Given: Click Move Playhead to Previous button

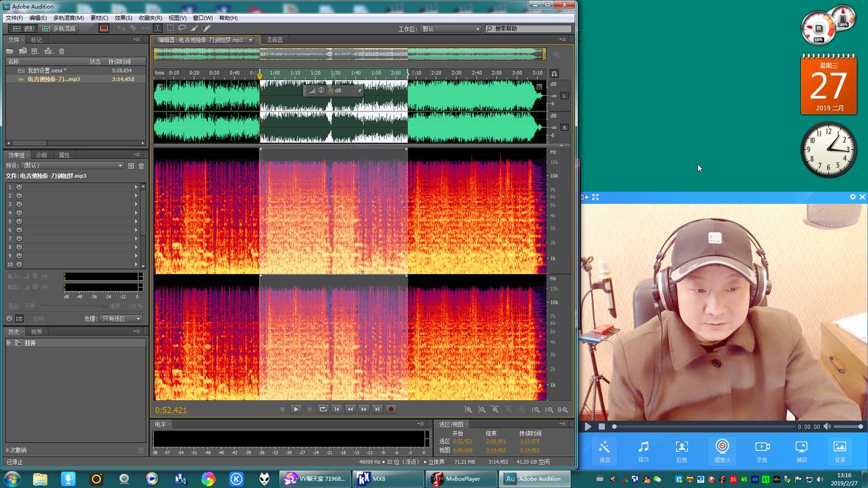Looking at the screenshot, I should (337, 409).
